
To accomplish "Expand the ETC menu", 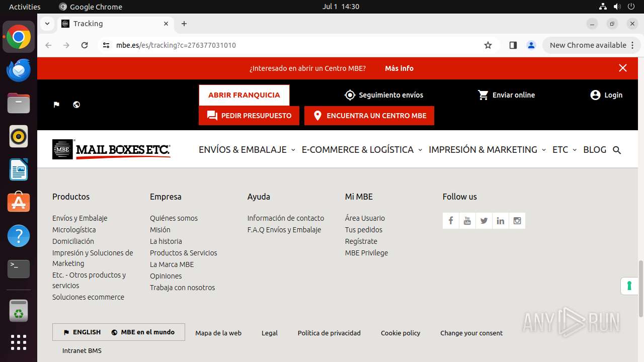I will point(565,150).
